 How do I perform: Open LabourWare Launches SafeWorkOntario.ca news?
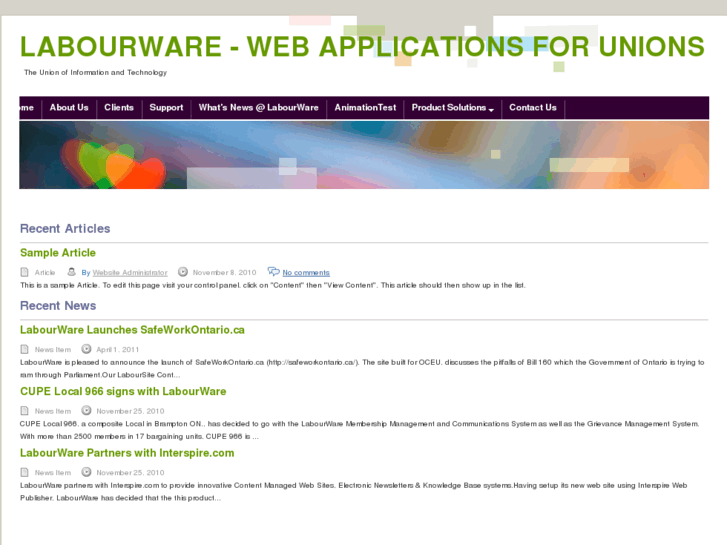point(132,330)
